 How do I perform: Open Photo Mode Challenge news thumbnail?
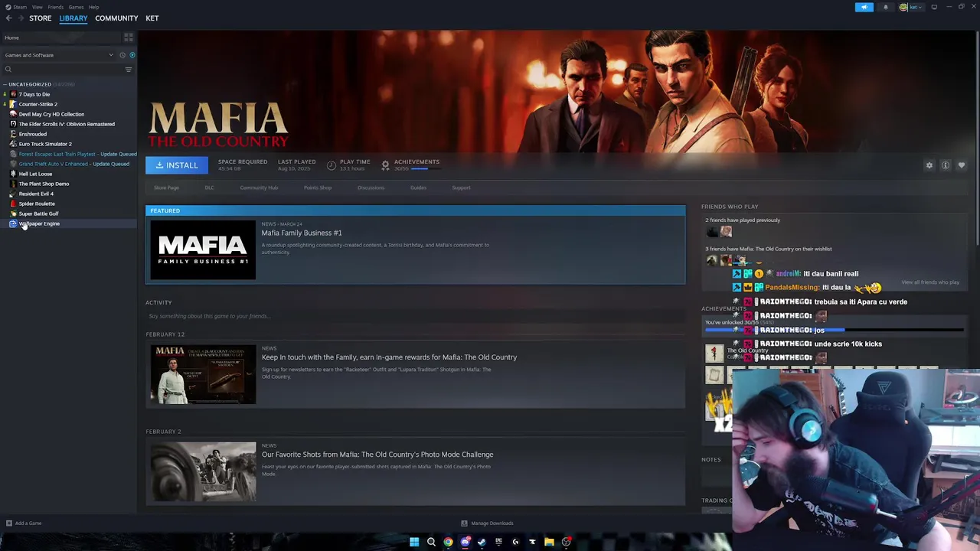(203, 471)
